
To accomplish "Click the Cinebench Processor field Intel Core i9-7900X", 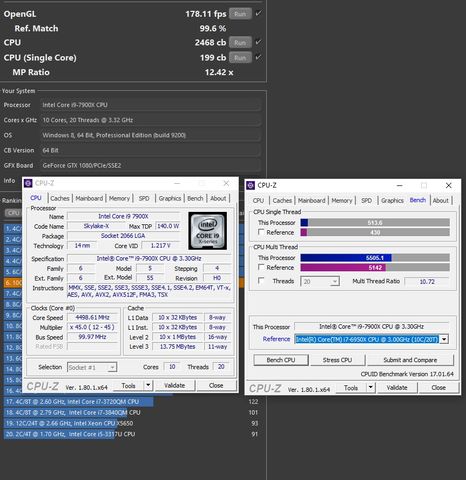I will 151,105.
